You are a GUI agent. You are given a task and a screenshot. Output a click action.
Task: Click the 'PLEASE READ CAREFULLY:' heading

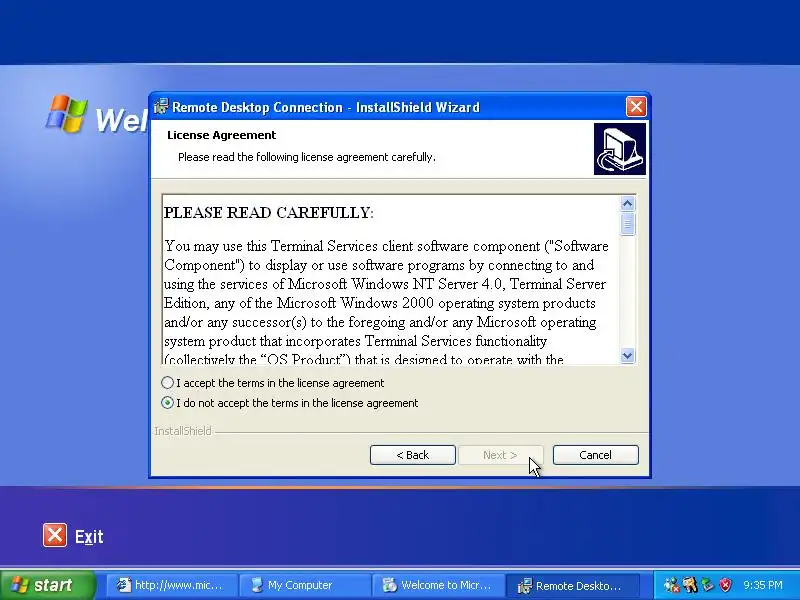pos(269,213)
